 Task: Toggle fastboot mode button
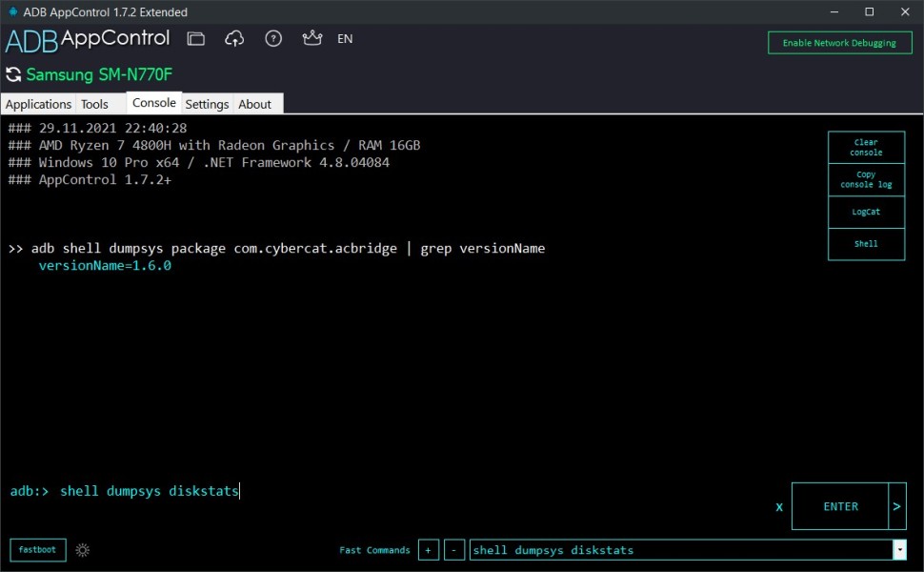[x=38, y=550]
